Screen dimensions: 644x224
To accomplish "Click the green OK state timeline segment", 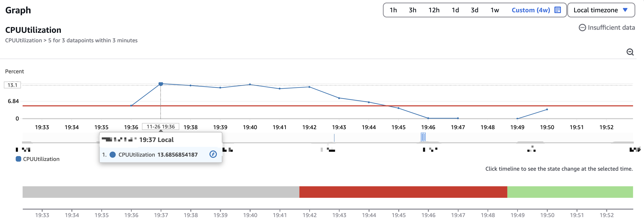I will click(x=570, y=192).
